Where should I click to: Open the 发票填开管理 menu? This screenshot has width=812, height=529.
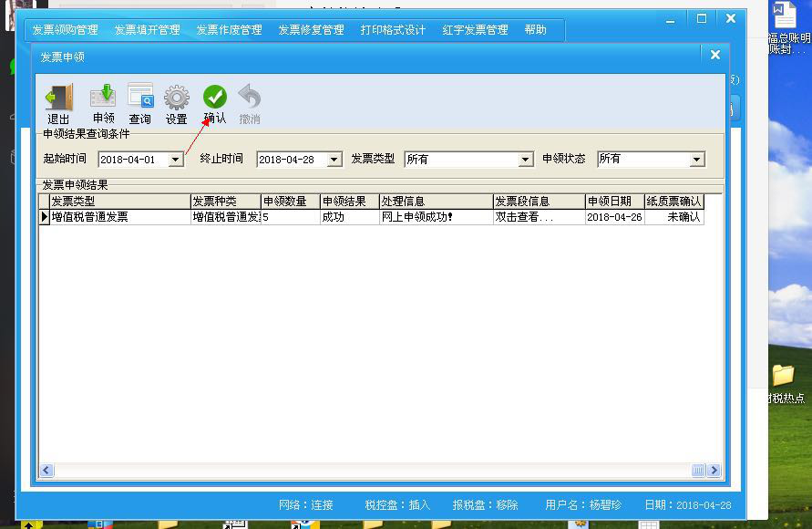pos(147,30)
